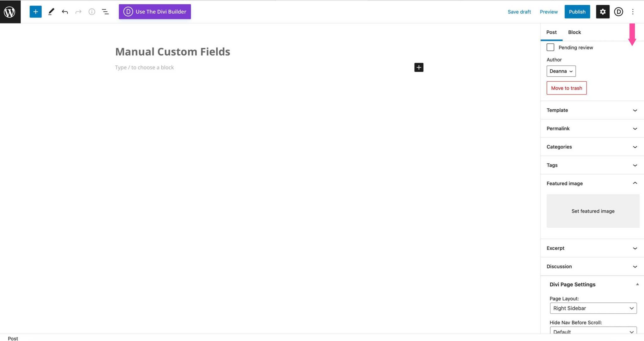
Task: Check the Pending review checkbox
Action: pyautogui.click(x=550, y=47)
